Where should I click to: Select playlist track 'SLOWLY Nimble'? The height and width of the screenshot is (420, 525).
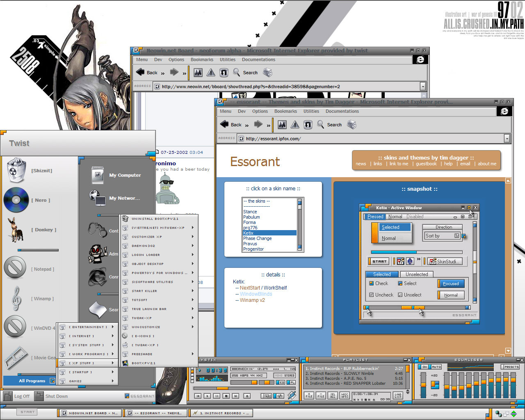354,374
